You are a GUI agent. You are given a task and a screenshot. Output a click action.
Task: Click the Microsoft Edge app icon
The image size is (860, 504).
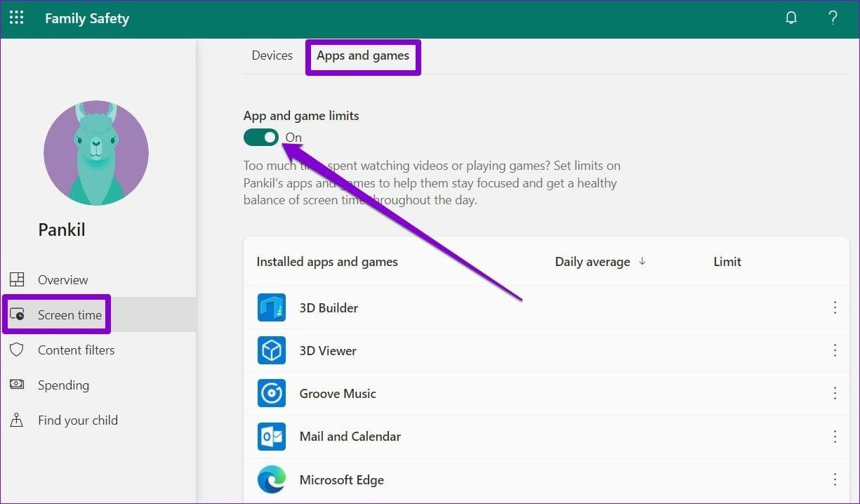[x=272, y=479]
